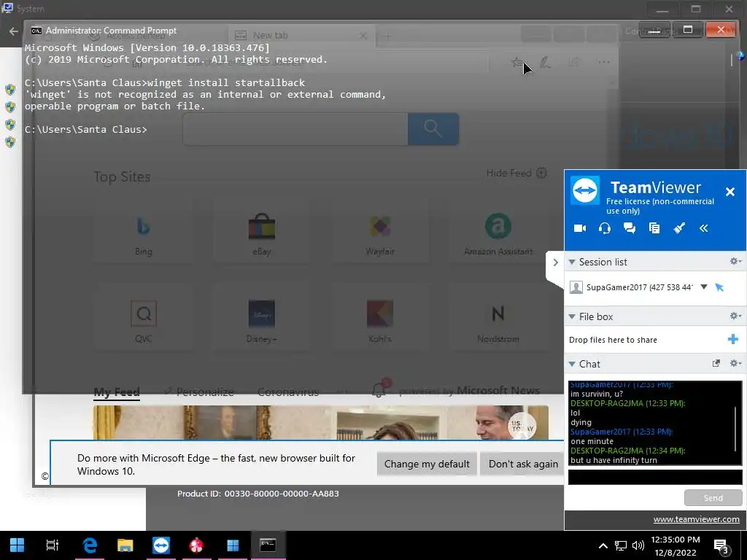
Task: Select the Personalize tab
Action: tap(199, 392)
